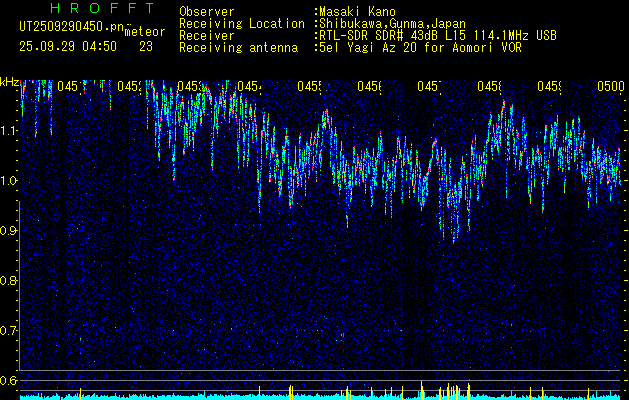Click the 1.0 kHz frequency axis tick
The image size is (629, 400).
(9, 181)
